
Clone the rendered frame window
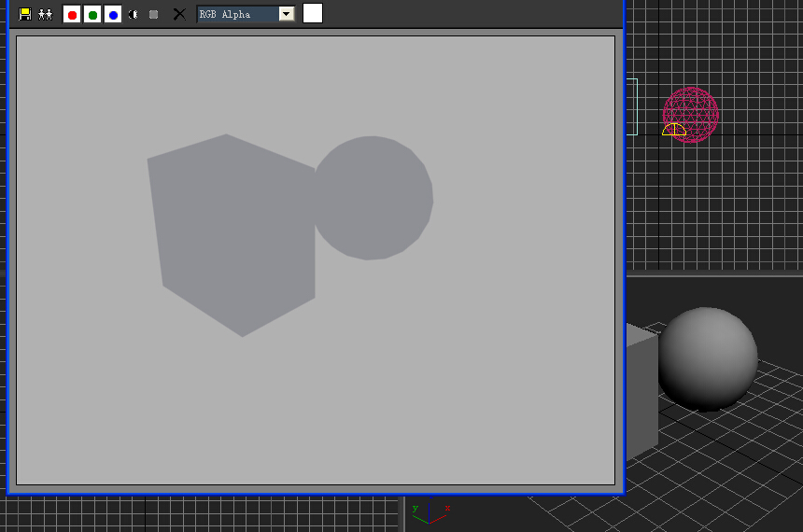46,14
